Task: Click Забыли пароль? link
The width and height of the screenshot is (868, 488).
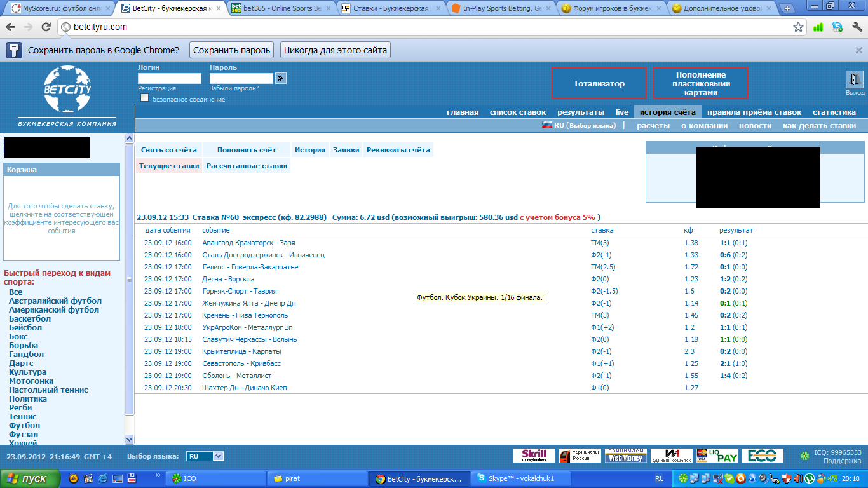Action: pyautogui.click(x=234, y=88)
